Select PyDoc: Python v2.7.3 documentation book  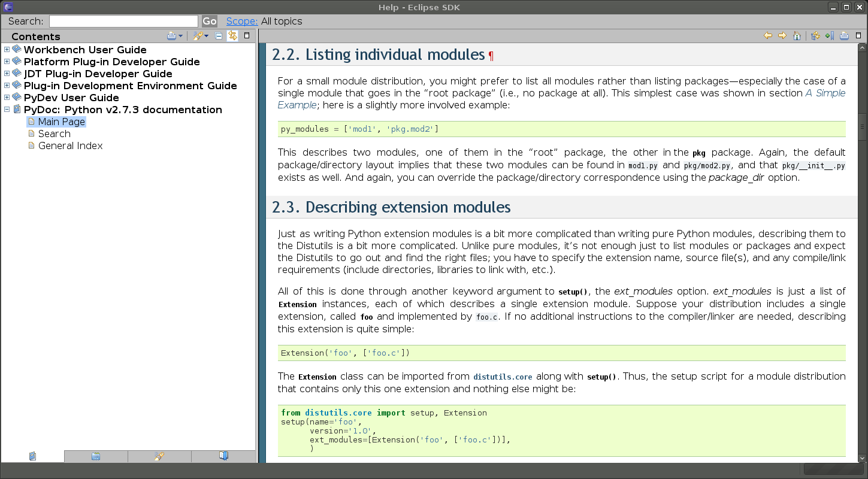(x=123, y=110)
